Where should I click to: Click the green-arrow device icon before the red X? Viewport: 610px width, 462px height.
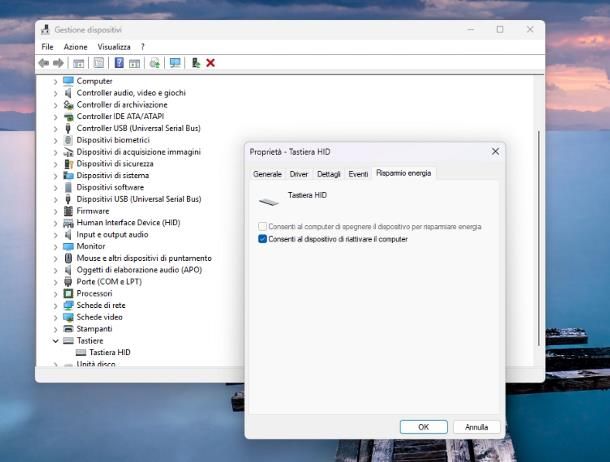coord(196,63)
